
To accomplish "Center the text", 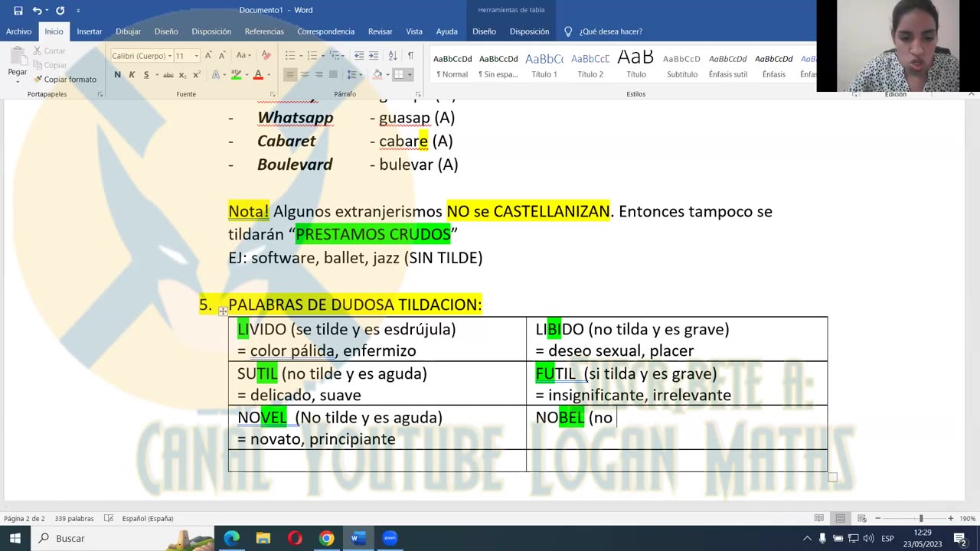I will [x=305, y=74].
